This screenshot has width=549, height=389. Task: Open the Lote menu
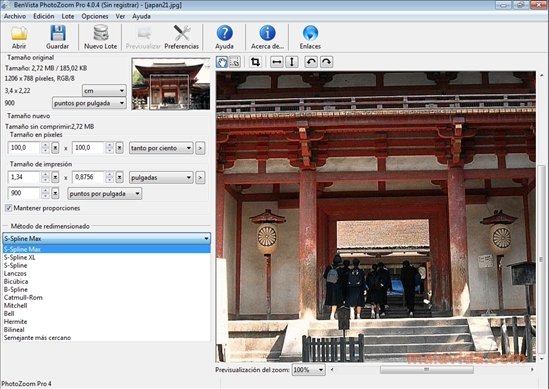coord(68,16)
